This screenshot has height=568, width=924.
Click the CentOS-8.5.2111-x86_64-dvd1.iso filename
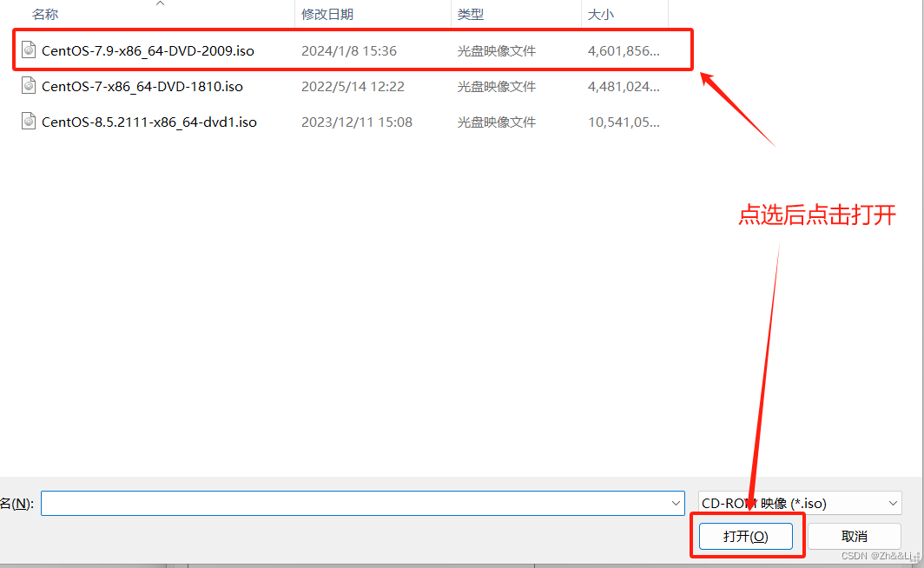coord(149,122)
